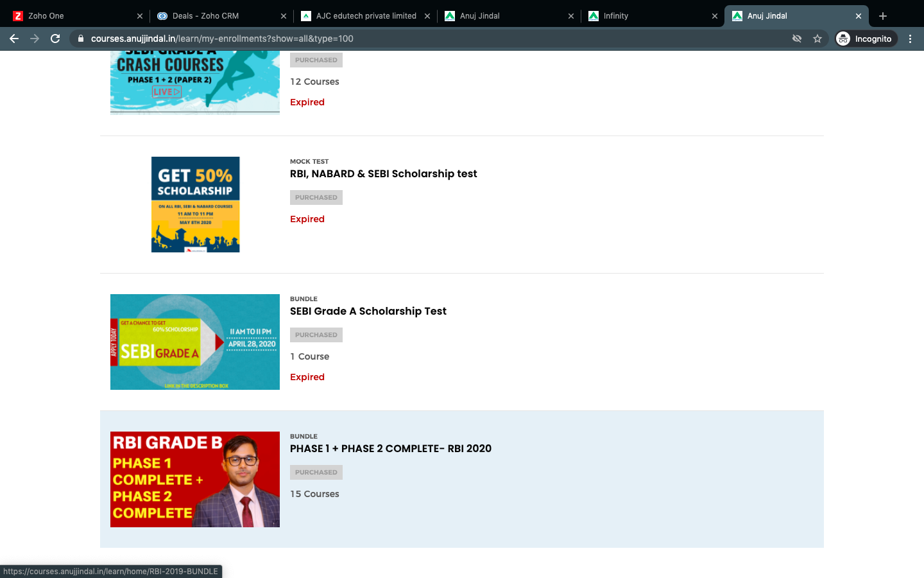This screenshot has width=924, height=578.
Task: Close the AJC edutech private limited tab
Action: point(427,16)
